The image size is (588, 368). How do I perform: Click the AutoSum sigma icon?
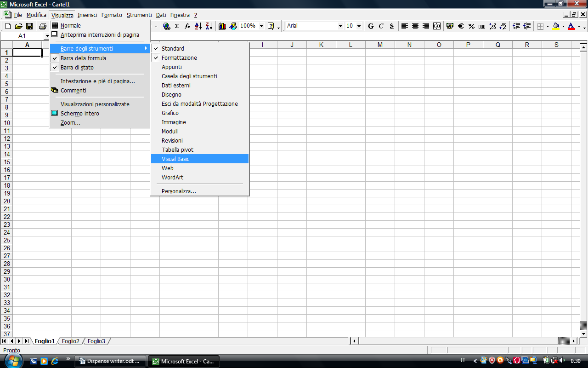[177, 26]
